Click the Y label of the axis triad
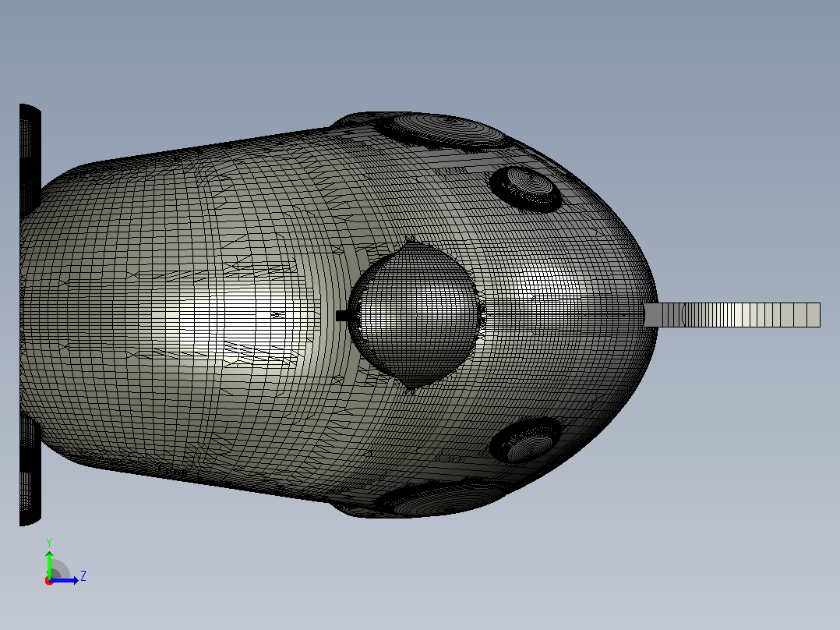This screenshot has height=630, width=840. (x=49, y=542)
